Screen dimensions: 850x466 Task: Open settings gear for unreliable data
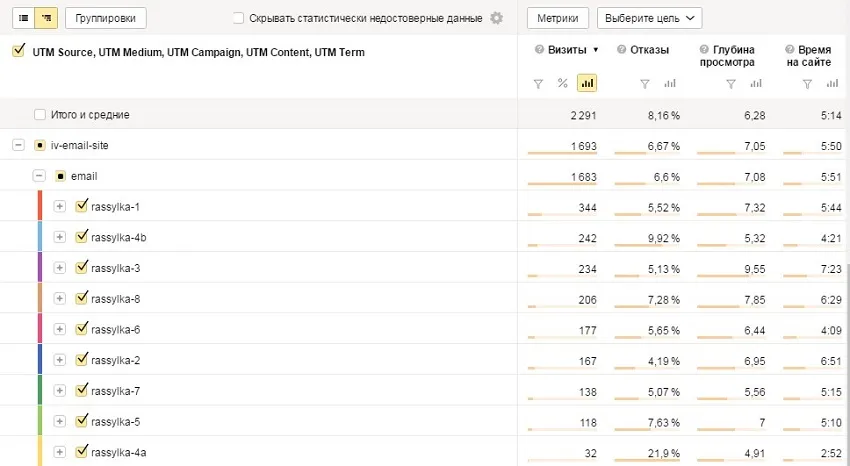pyautogui.click(x=497, y=18)
